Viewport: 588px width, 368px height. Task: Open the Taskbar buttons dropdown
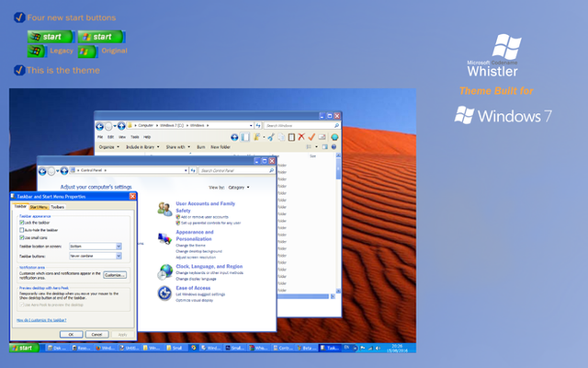(96, 256)
